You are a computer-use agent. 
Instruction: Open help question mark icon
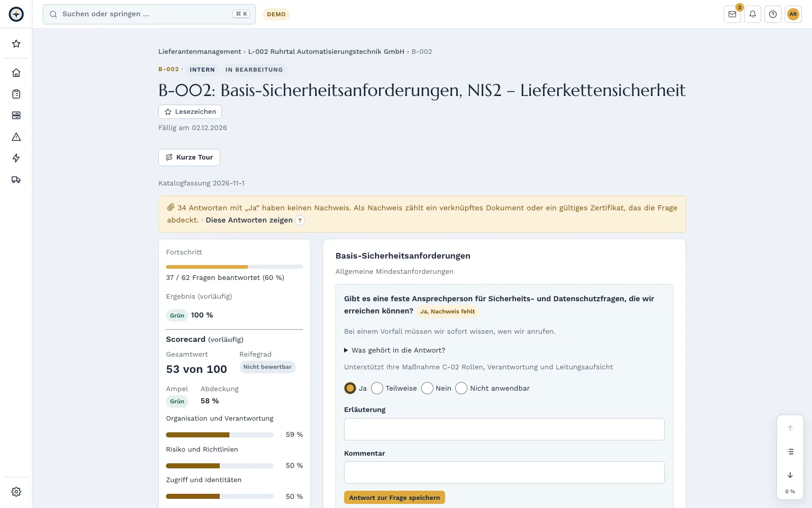coord(773,14)
